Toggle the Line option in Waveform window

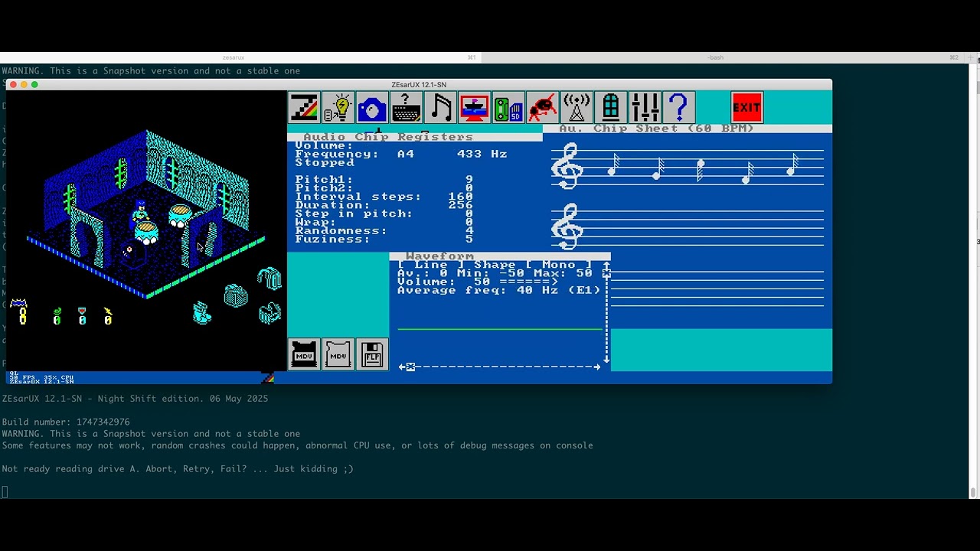(x=431, y=265)
